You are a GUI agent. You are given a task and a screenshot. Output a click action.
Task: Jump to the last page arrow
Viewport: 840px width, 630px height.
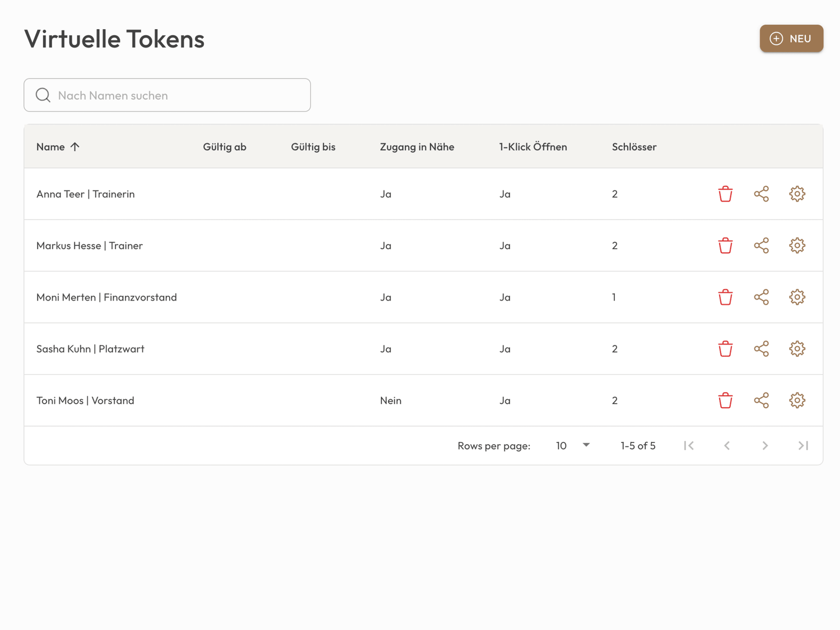click(803, 445)
